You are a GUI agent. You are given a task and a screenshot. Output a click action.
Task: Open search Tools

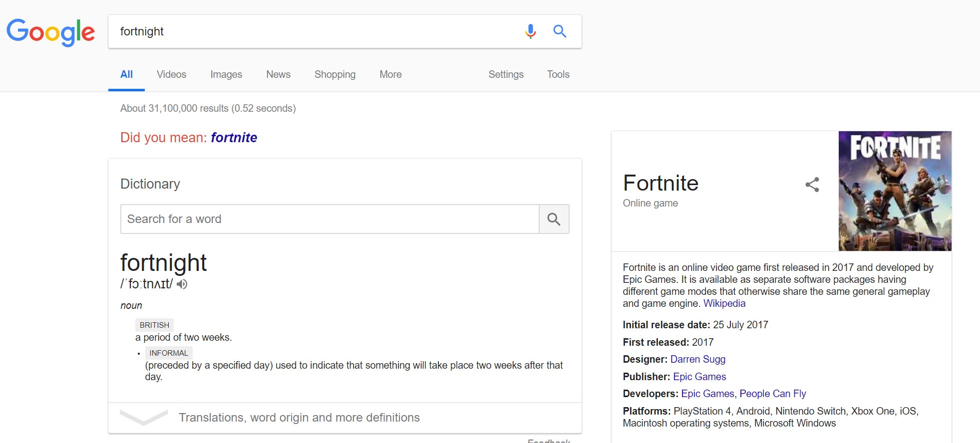(x=558, y=74)
